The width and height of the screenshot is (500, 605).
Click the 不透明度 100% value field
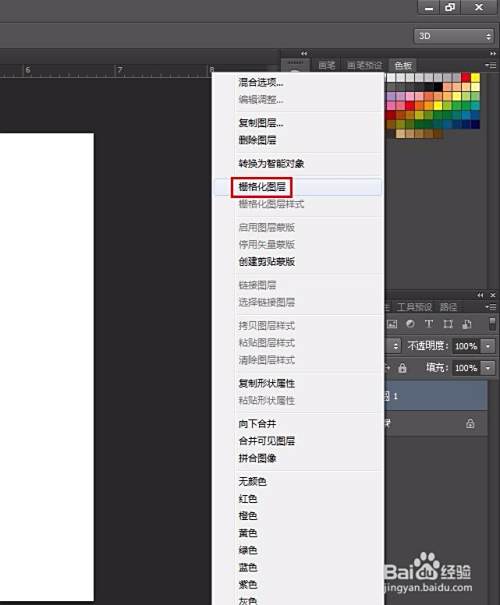[466, 346]
